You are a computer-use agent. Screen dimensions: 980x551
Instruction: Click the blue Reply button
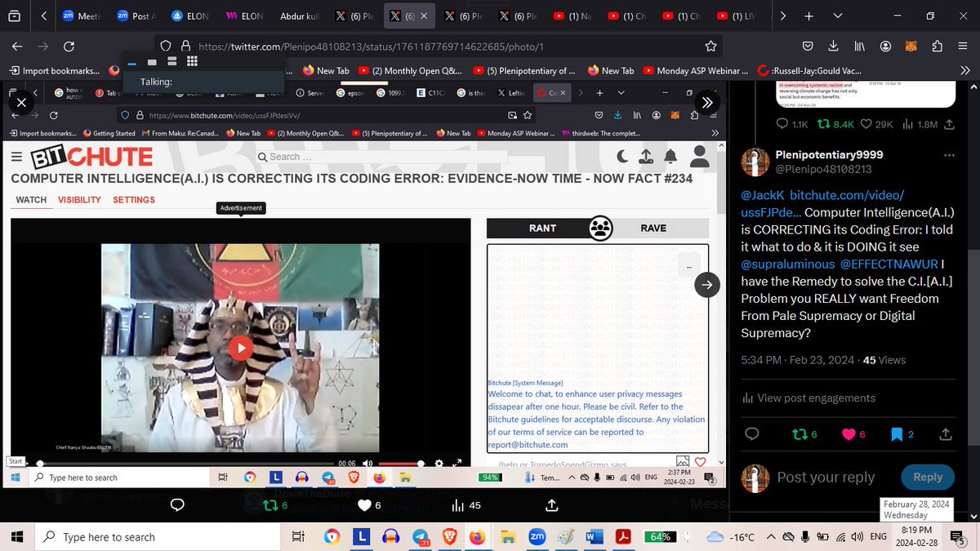coord(928,478)
